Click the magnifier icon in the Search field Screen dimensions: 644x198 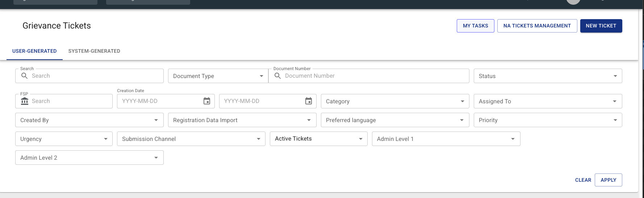coord(24,76)
